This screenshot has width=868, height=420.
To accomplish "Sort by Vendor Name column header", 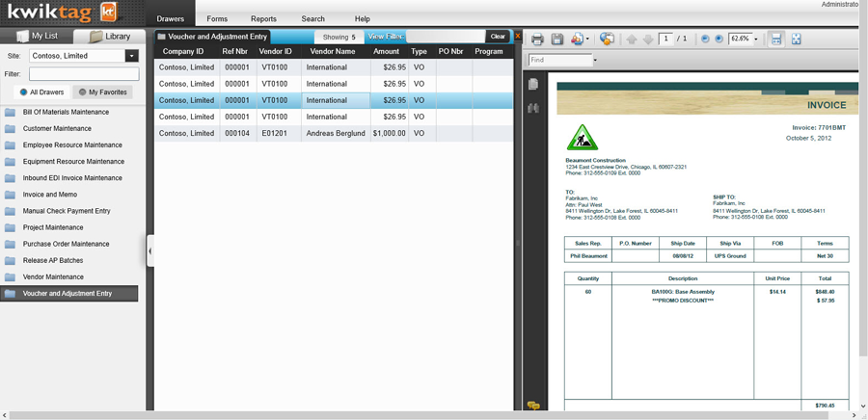I will coord(333,51).
